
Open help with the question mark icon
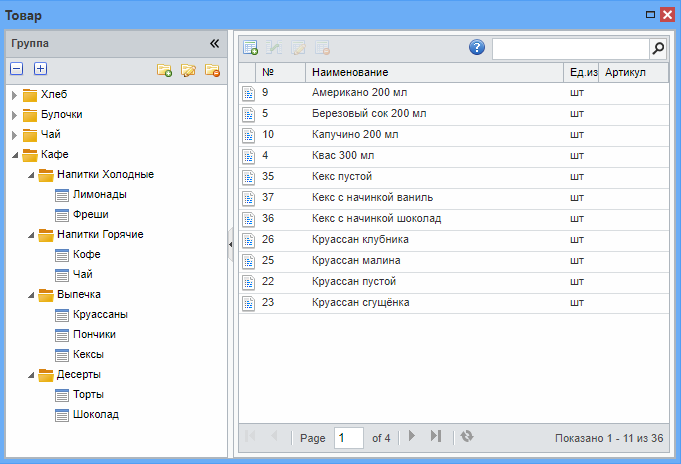click(x=477, y=47)
